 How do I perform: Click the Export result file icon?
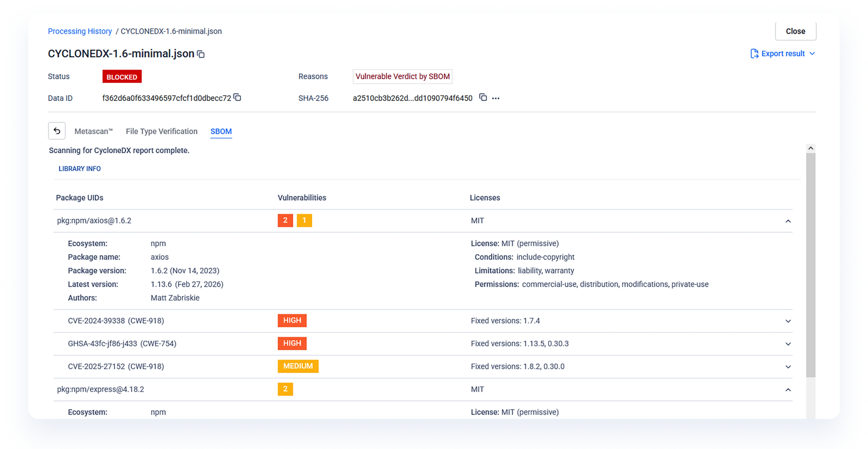pyautogui.click(x=754, y=54)
